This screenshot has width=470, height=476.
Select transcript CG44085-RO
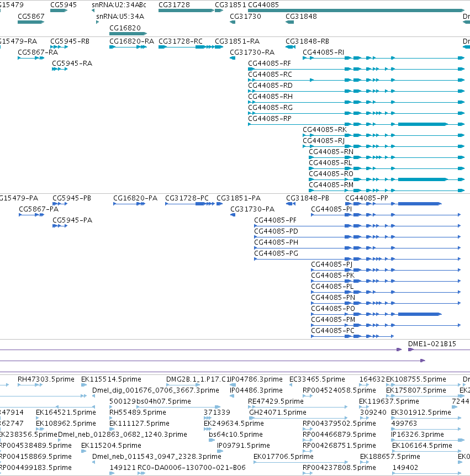(x=387, y=179)
